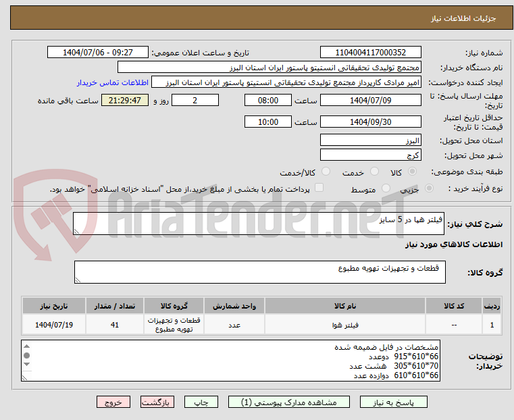Screen dimensions: 514x420
Task: Open اطلاعات تماس خریدار link
Action: point(113,82)
